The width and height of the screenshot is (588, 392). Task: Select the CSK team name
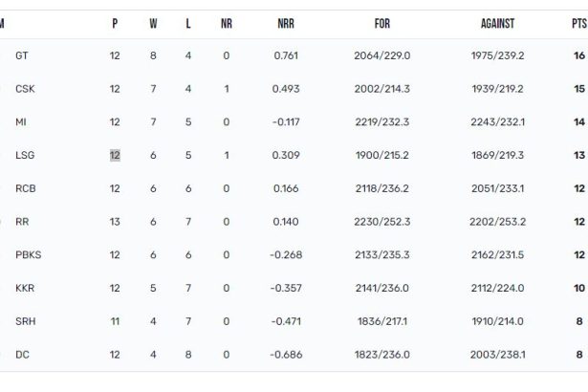(25, 89)
